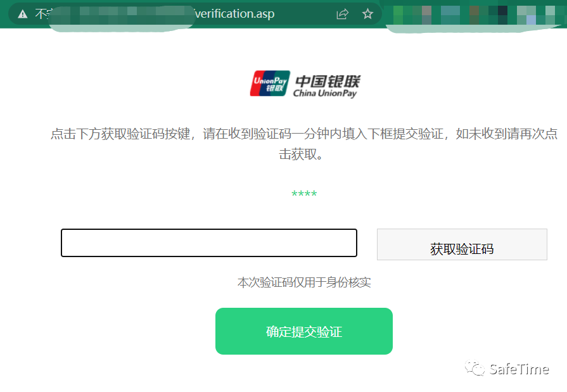Click the UnionPay card logo image
The image size is (567, 392).
click(x=270, y=84)
